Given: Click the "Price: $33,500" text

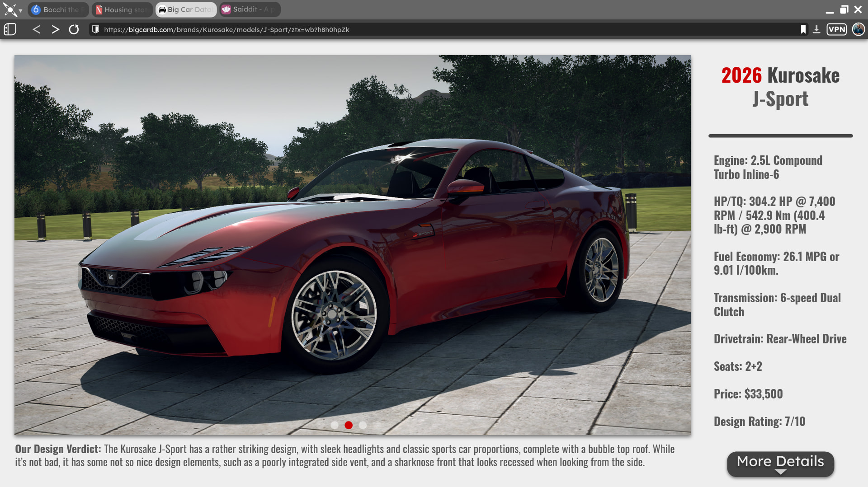Looking at the screenshot, I should coord(748,394).
